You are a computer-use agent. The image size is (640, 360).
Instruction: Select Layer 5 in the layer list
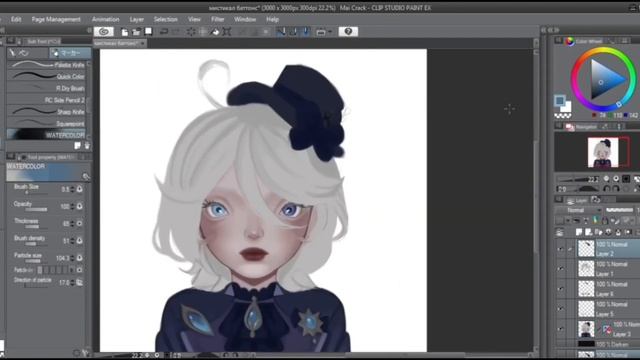[x=608, y=309]
